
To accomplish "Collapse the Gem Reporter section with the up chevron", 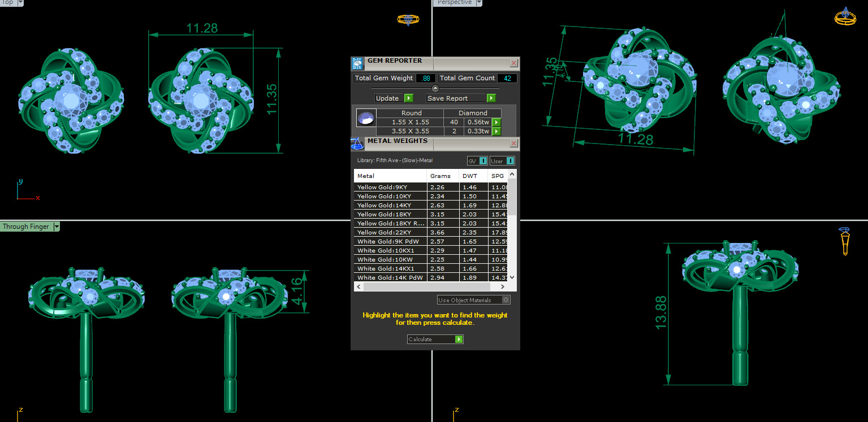I will pos(435,88).
